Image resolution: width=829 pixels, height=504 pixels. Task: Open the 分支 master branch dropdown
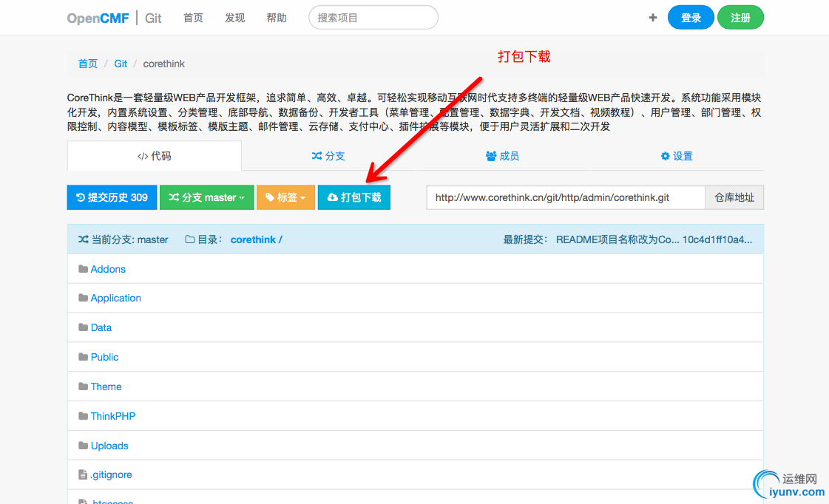[x=207, y=197]
